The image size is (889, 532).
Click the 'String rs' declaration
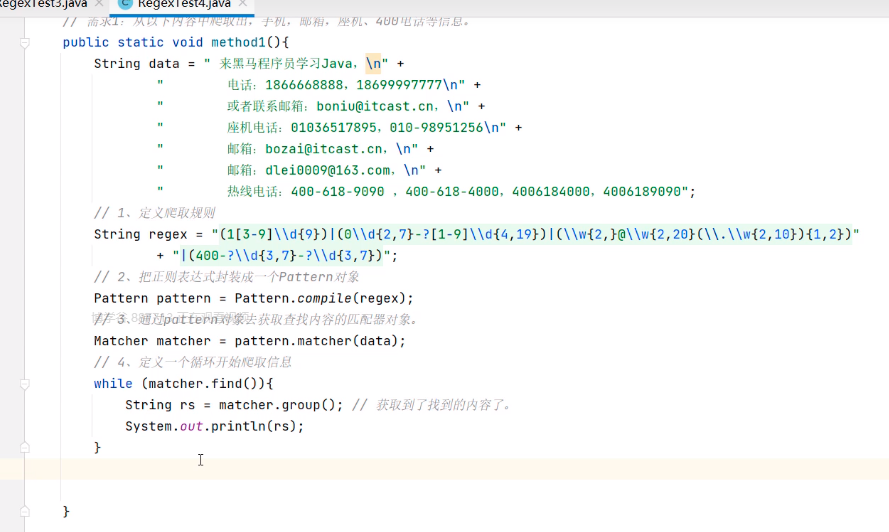coord(160,405)
